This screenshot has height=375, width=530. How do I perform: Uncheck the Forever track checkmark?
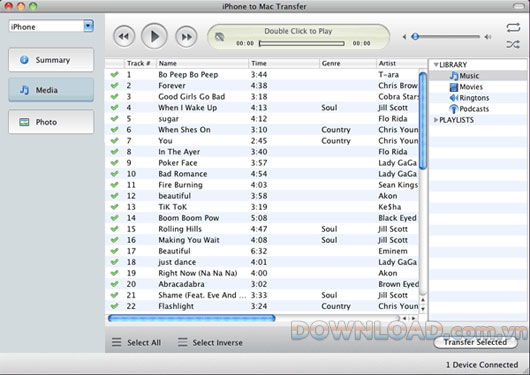115,86
